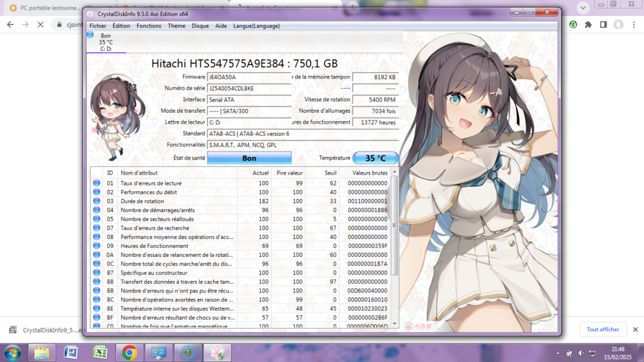The height and width of the screenshot is (362, 644).
Task: Open Microsoft Word from the taskbar
Action: [71, 352]
